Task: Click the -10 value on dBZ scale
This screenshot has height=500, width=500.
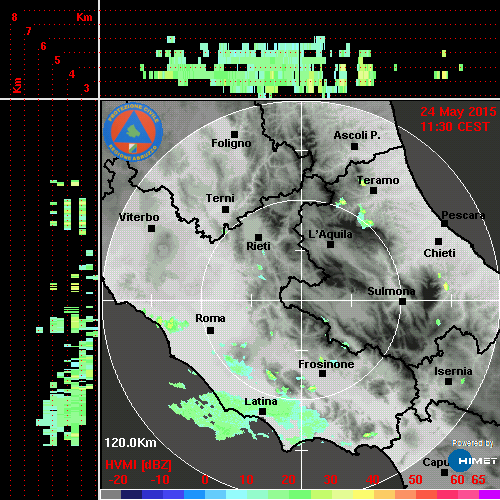Action: tap(160, 480)
